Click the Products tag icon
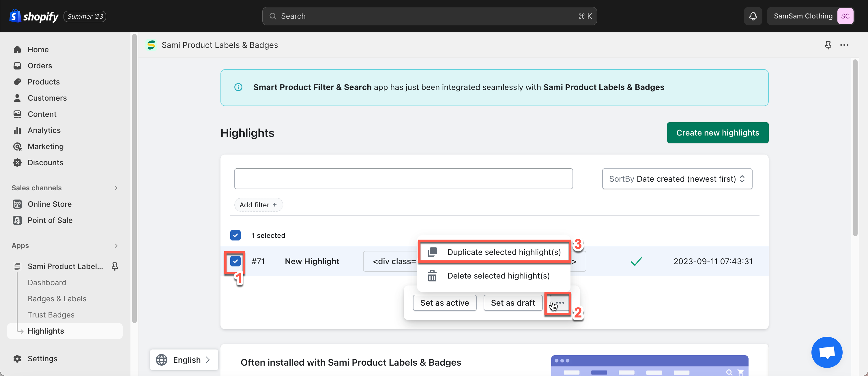The height and width of the screenshot is (376, 868). click(17, 82)
